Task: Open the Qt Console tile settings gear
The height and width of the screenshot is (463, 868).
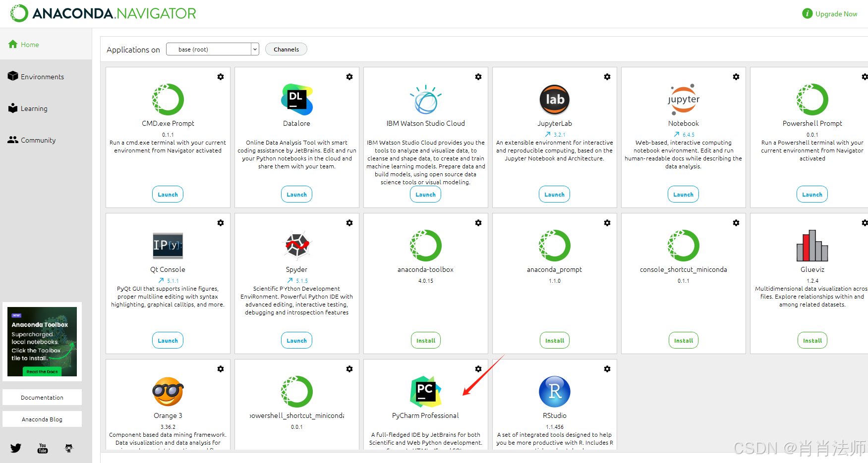Action: click(x=221, y=223)
